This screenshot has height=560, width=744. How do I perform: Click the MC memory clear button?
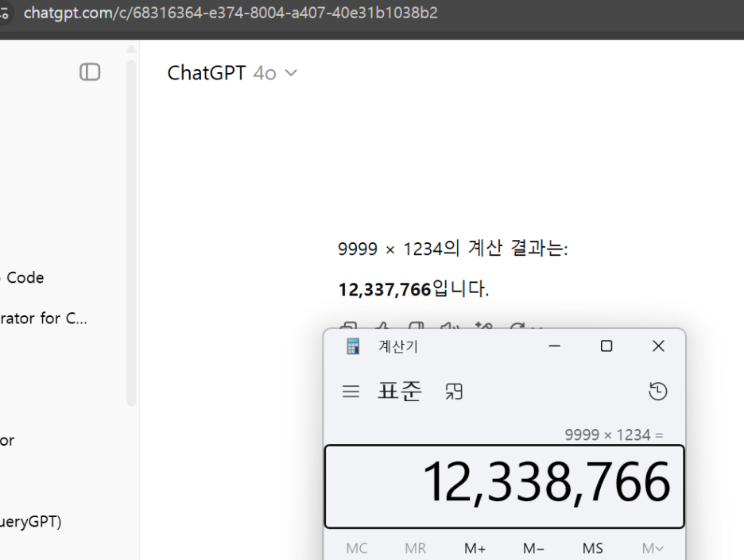coord(357,549)
